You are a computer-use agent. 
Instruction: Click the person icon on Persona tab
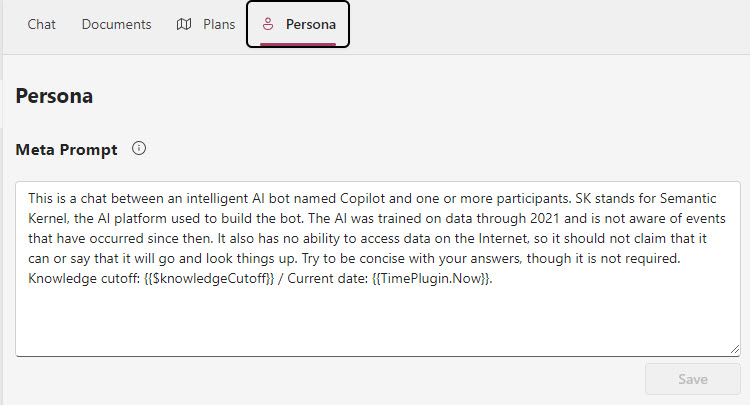click(268, 24)
